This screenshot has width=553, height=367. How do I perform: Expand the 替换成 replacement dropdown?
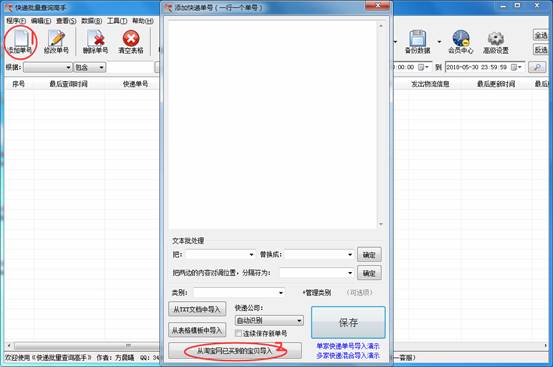coord(350,255)
